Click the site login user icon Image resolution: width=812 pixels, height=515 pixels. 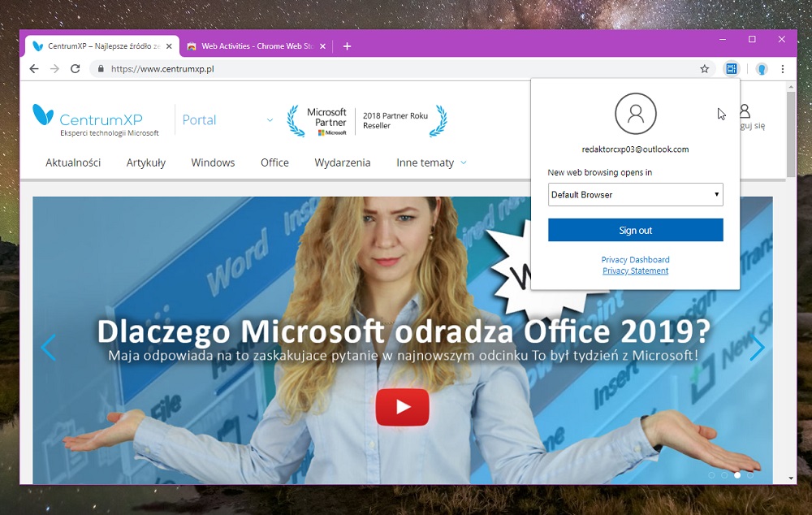point(745,110)
